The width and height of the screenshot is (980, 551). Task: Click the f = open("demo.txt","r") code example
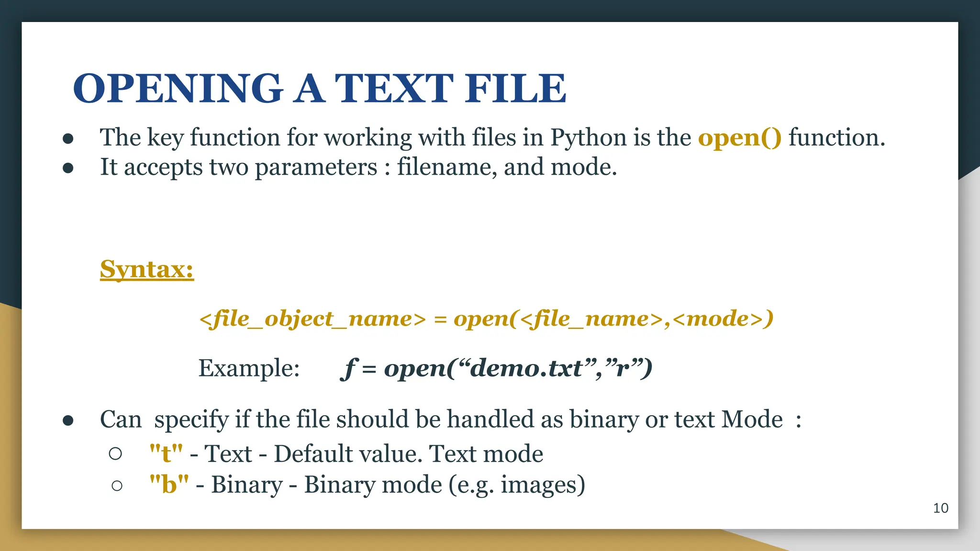(496, 368)
